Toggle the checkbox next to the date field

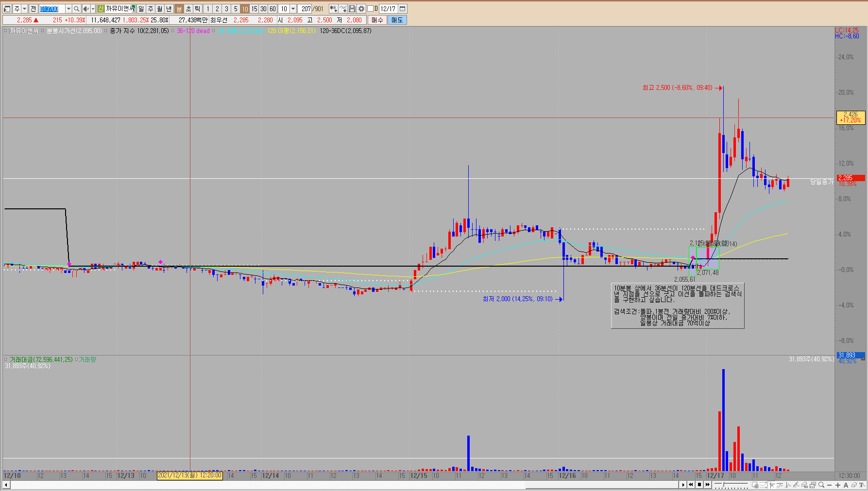(370, 9)
